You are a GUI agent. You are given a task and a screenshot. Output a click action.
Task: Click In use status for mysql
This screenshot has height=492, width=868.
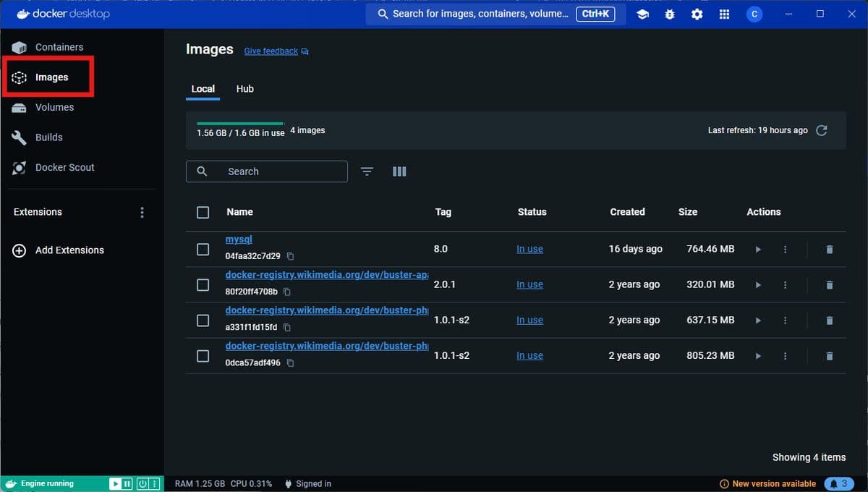(x=529, y=249)
